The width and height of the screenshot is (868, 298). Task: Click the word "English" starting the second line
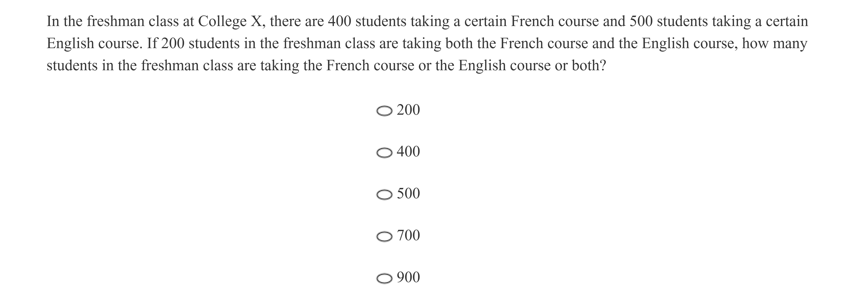click(70, 44)
